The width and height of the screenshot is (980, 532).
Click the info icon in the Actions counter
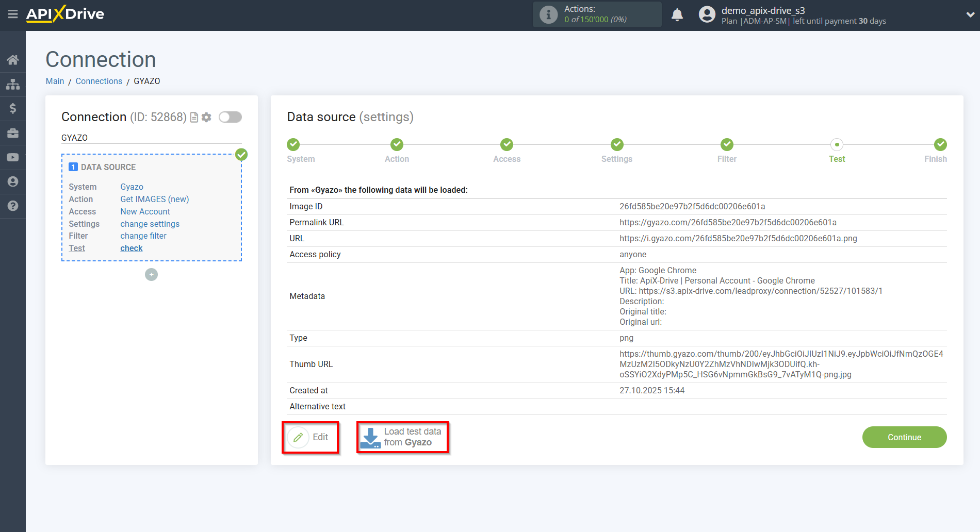point(548,14)
